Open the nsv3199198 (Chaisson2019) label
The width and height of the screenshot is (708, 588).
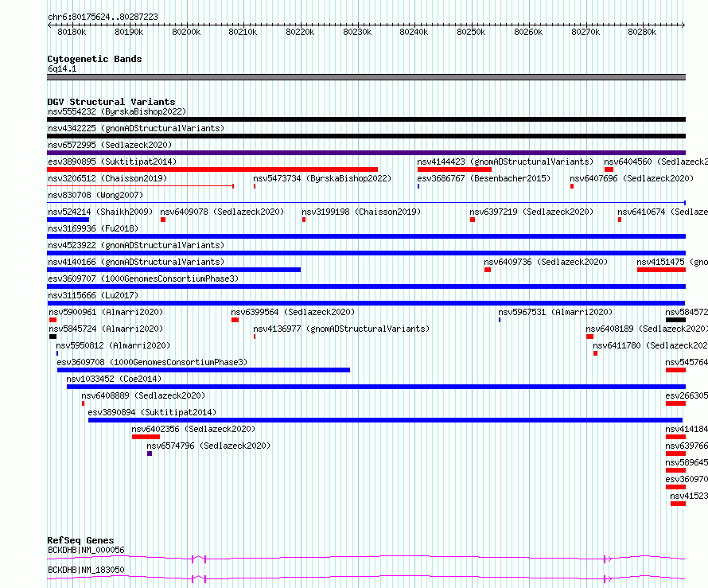point(361,212)
